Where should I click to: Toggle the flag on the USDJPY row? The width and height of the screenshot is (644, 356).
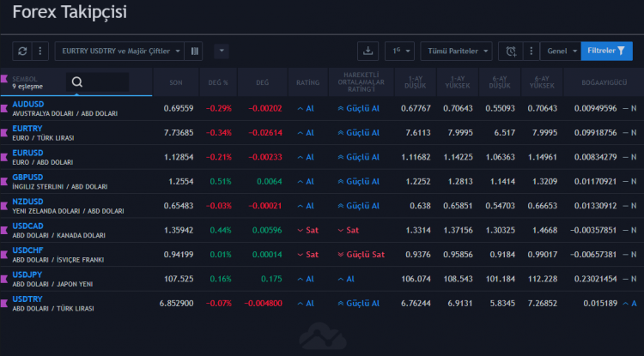click(x=4, y=279)
